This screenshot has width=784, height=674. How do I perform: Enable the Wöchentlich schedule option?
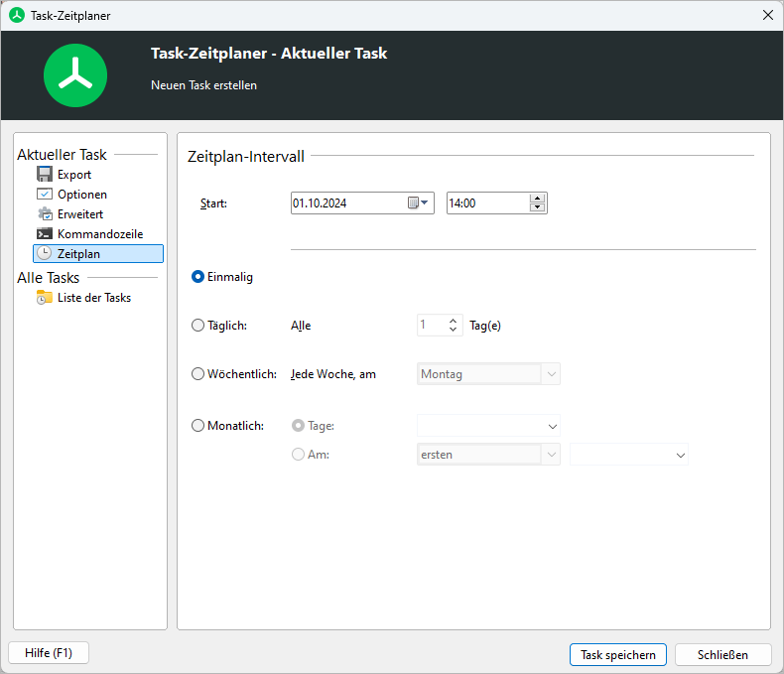point(198,374)
